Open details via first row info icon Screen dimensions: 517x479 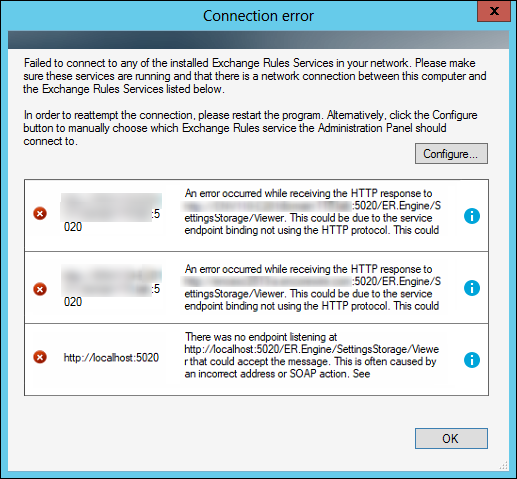(472, 216)
